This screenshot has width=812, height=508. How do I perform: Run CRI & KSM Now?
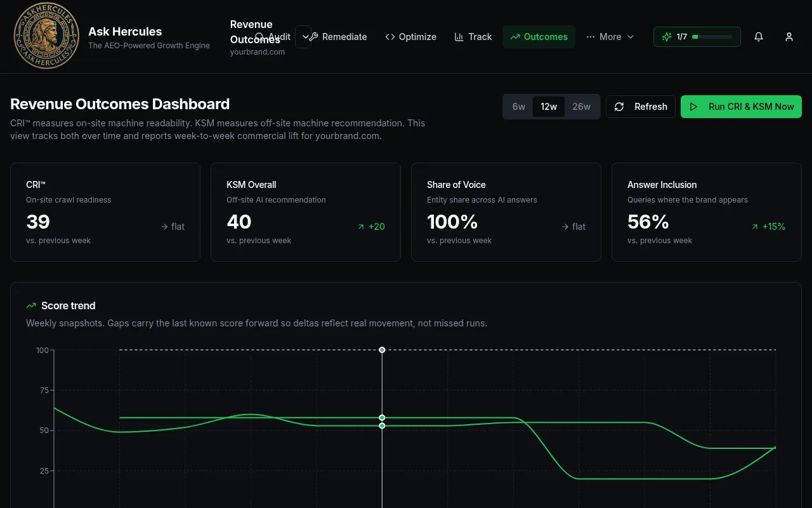click(x=741, y=107)
